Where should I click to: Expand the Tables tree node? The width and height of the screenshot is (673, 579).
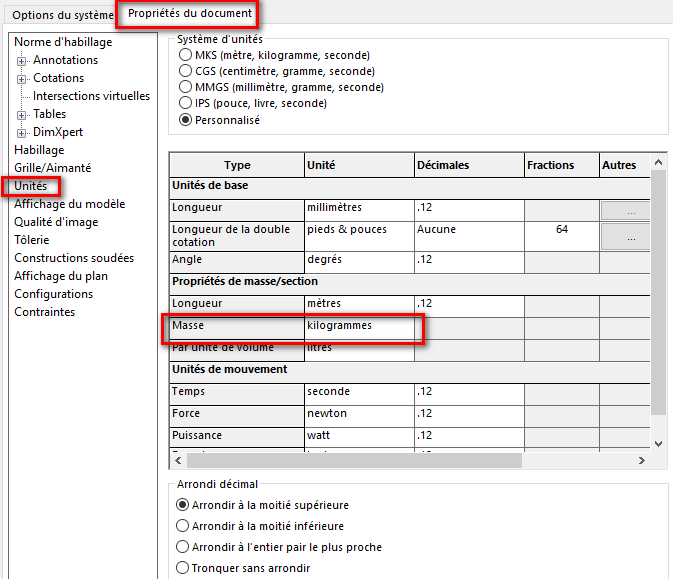tap(22, 114)
